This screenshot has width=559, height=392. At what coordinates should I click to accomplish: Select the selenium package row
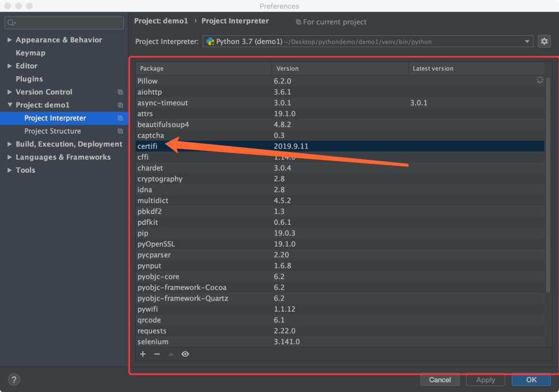point(340,342)
